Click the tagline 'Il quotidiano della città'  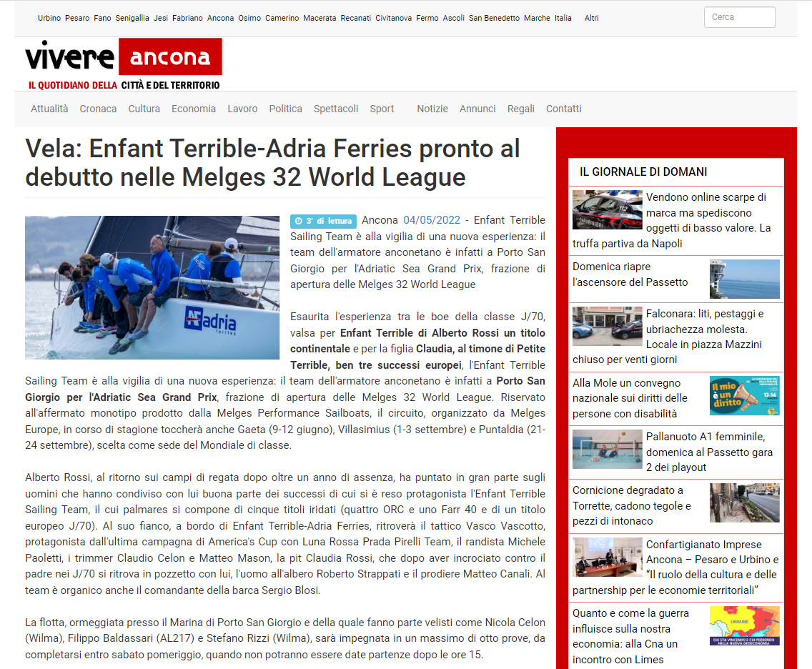[x=124, y=86]
